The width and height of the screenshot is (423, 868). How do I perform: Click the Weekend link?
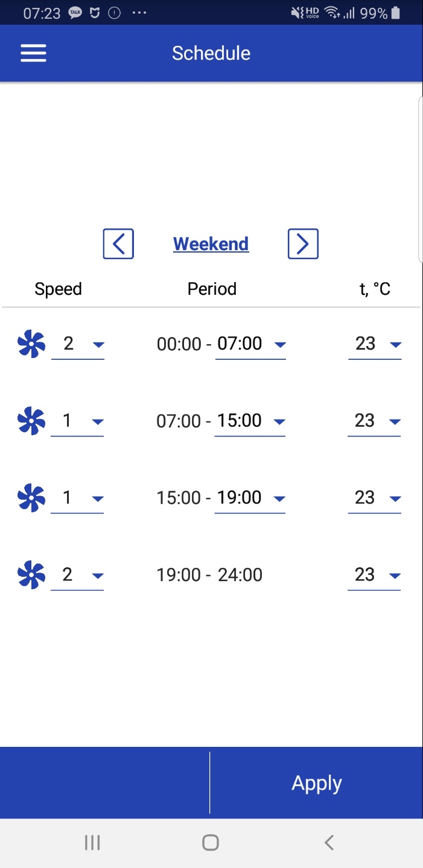pyautogui.click(x=211, y=244)
